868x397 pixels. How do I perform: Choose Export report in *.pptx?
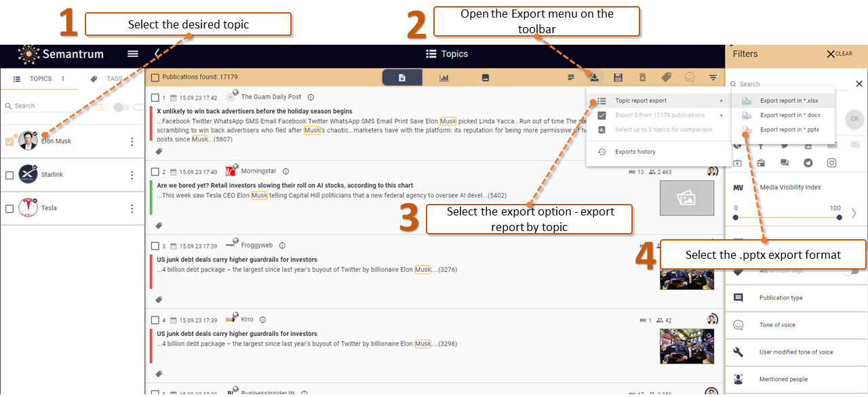tap(783, 129)
